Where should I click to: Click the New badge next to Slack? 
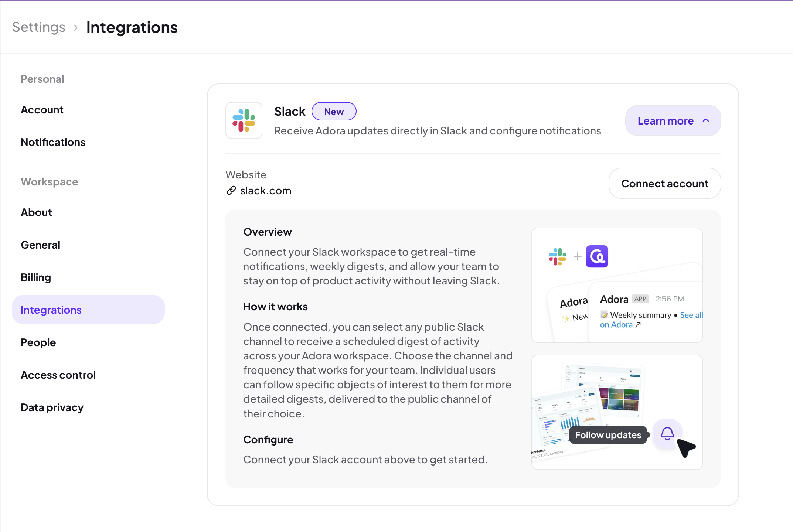point(334,111)
